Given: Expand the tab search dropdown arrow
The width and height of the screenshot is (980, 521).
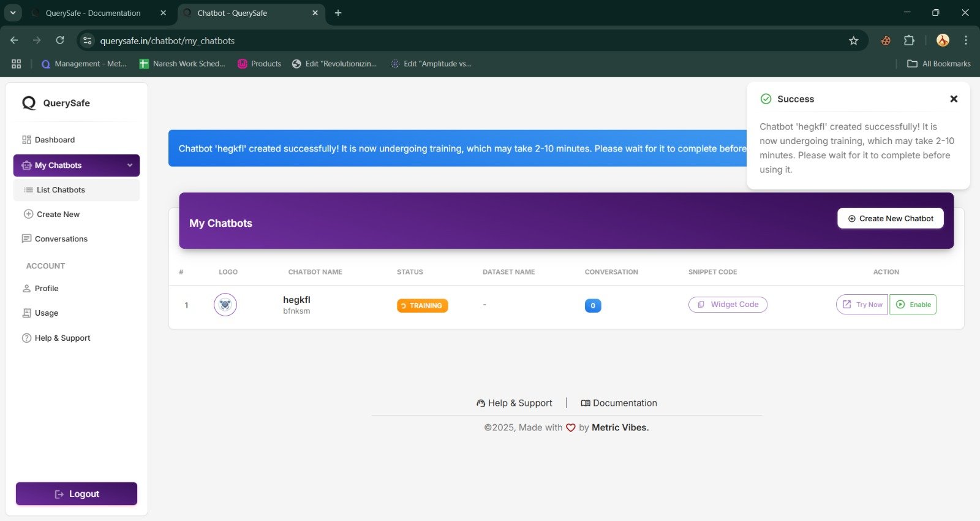Looking at the screenshot, I should point(13,13).
